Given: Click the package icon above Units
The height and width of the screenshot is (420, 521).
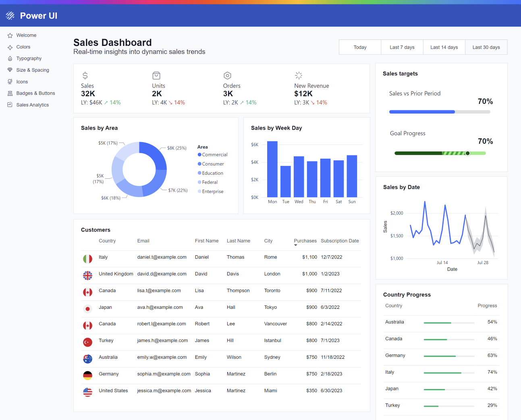Looking at the screenshot, I should [x=156, y=75].
